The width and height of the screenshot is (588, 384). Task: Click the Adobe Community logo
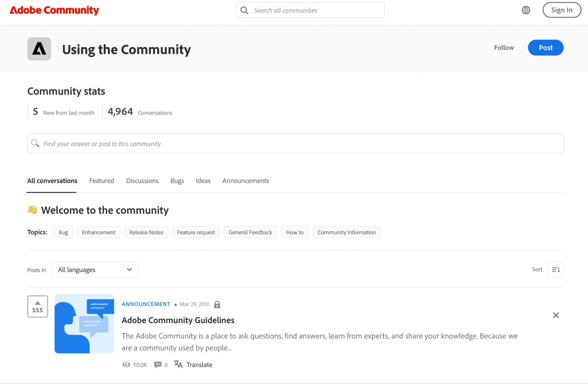tap(54, 10)
